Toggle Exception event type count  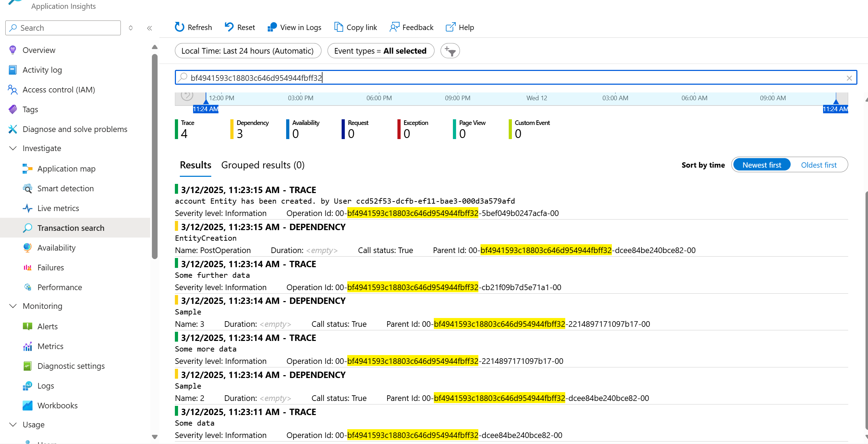point(413,129)
